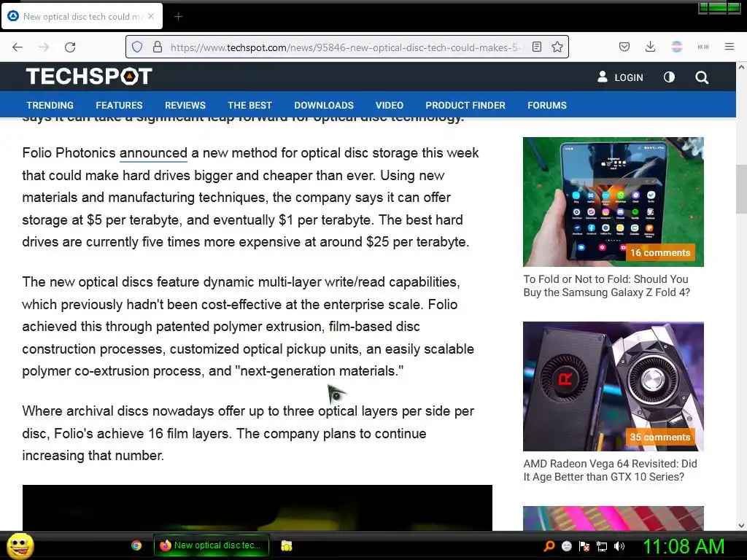Click the forward navigation arrow
Image resolution: width=747 pixels, height=560 pixels.
click(x=44, y=47)
